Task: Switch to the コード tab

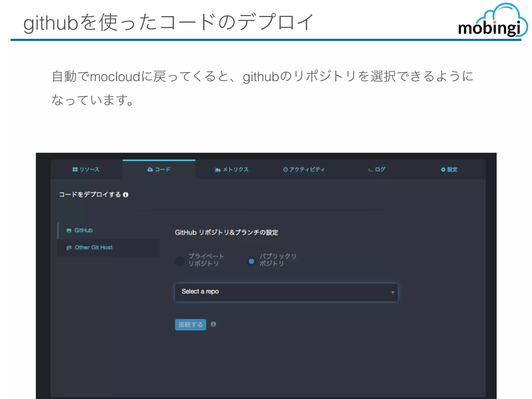Action: click(x=159, y=169)
